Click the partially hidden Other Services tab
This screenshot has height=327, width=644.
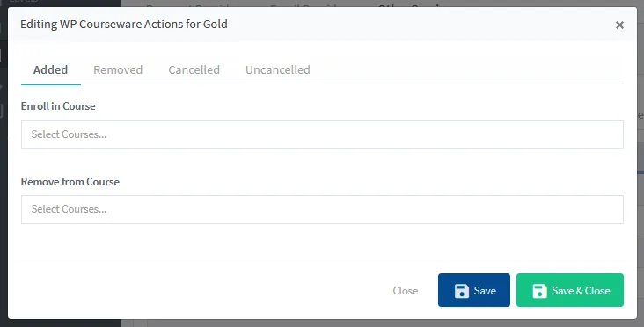tap(411, 6)
